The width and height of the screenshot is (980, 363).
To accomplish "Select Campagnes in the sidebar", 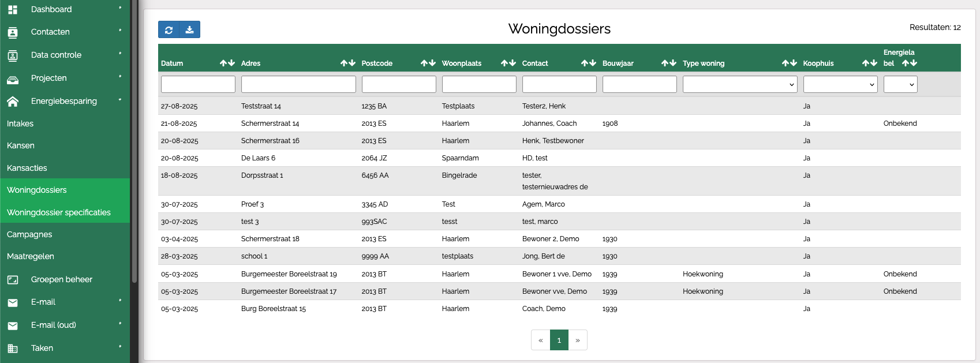I will (x=29, y=234).
